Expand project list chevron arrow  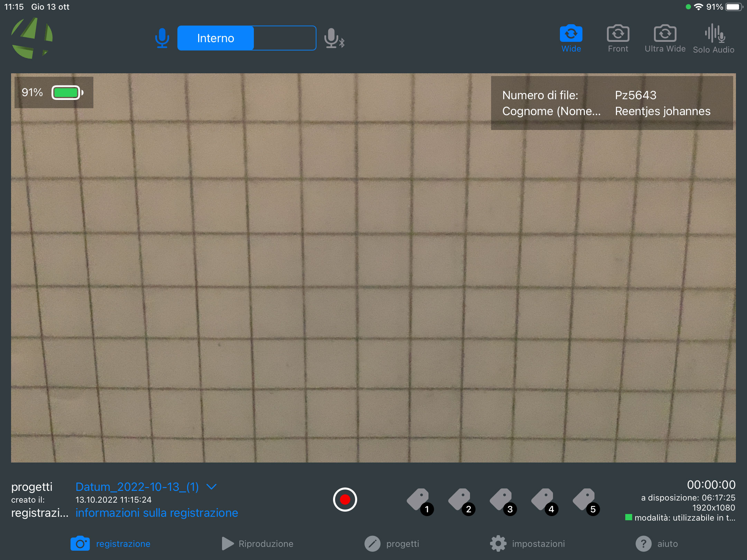pos(211,487)
